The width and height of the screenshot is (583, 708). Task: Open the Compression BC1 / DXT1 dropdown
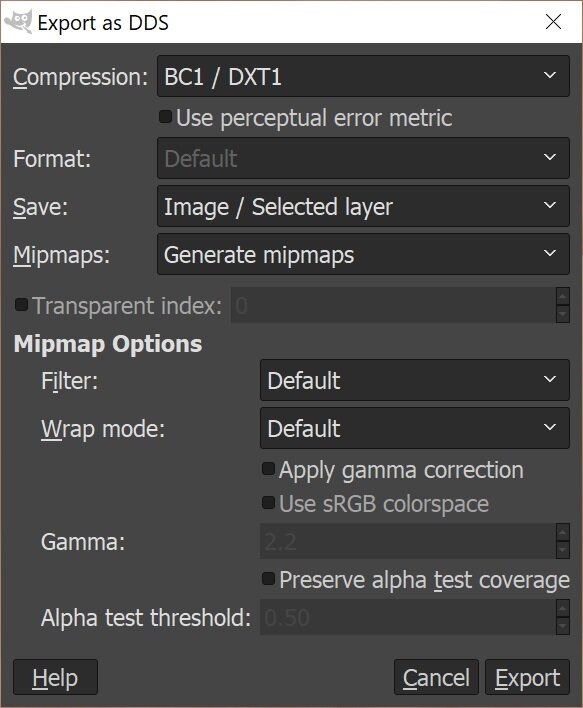(363, 76)
